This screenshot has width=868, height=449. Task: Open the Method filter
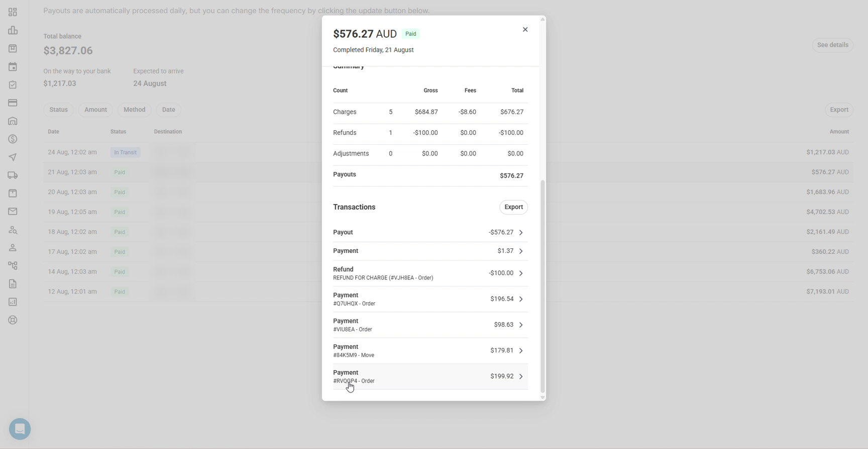135,110
